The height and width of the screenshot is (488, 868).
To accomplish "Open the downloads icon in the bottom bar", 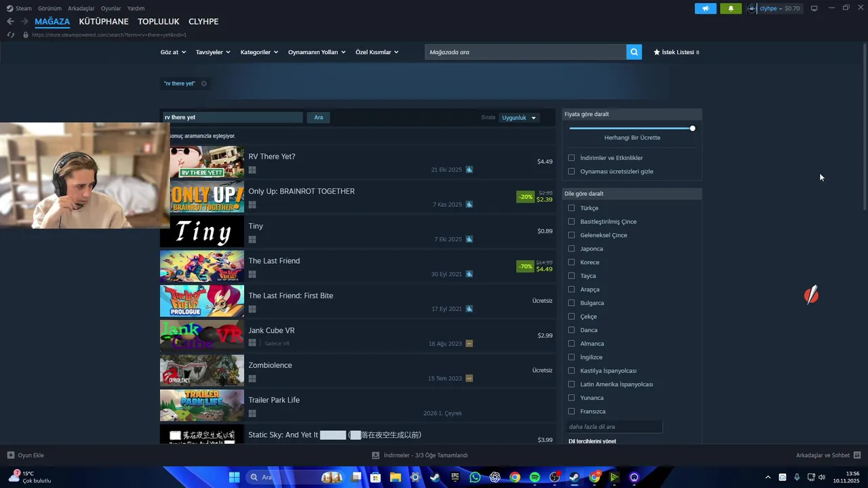I will coord(376,455).
